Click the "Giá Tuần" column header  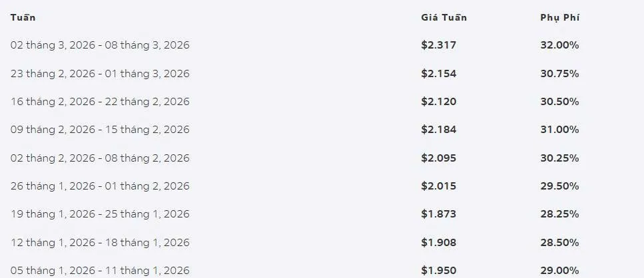pyautogui.click(x=444, y=17)
